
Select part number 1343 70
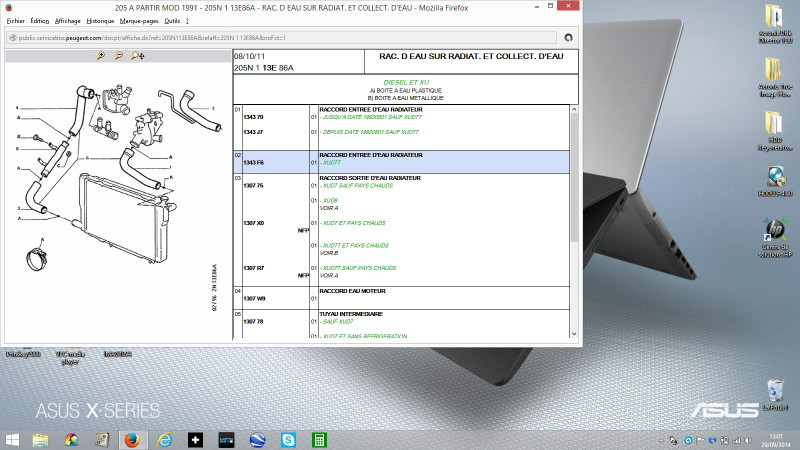(253, 117)
